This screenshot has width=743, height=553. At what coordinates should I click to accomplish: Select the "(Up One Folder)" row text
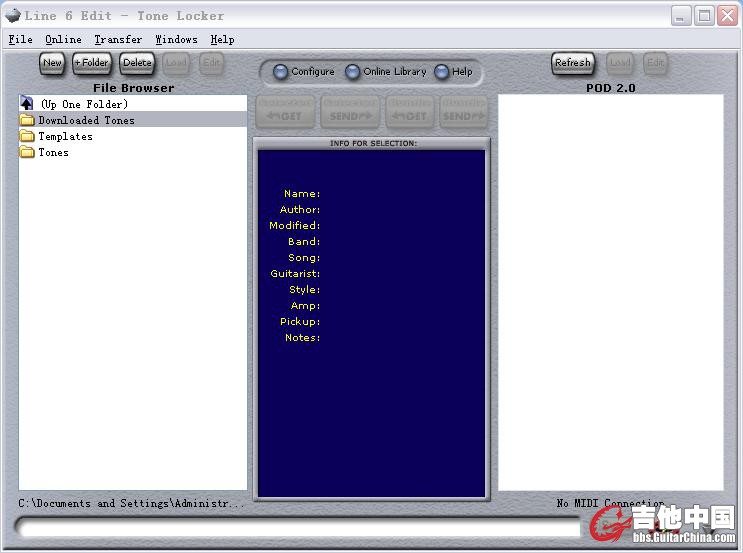pyautogui.click(x=84, y=104)
